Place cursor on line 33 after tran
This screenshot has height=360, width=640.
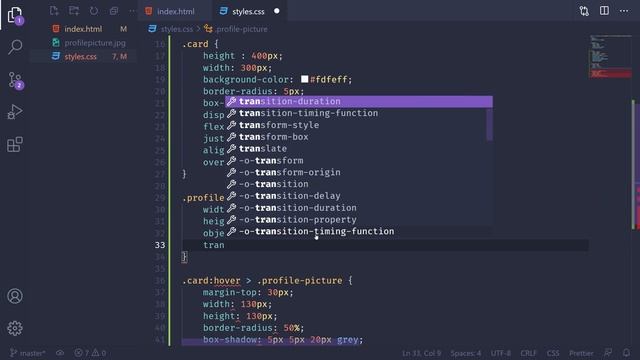[x=225, y=245]
